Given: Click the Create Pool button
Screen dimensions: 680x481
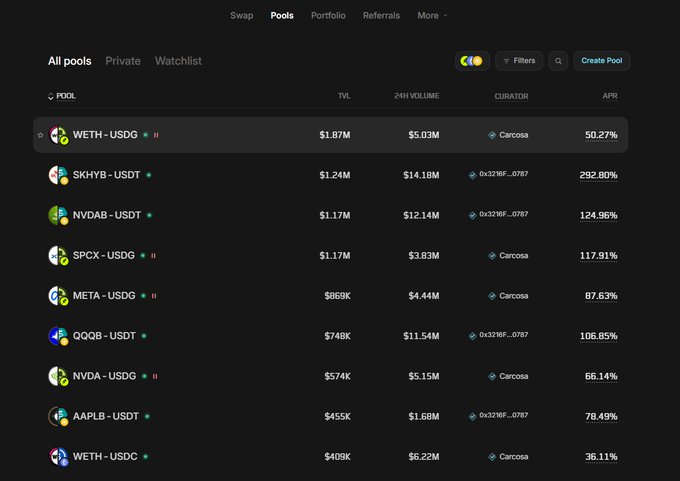Looking at the screenshot, I should pyautogui.click(x=602, y=61).
